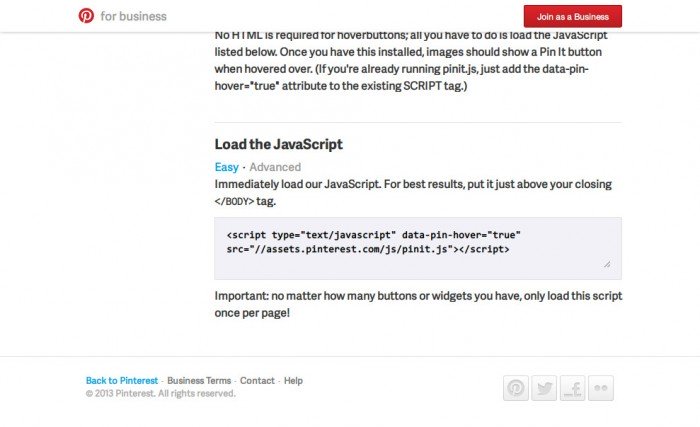Open the Business Terms link
Viewport: 700px width, 427px height.
pos(199,381)
